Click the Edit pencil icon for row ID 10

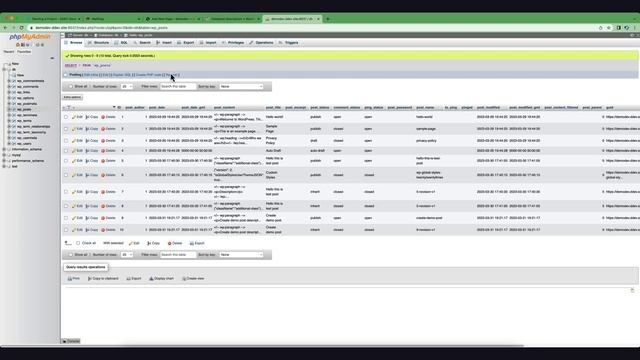[74, 230]
